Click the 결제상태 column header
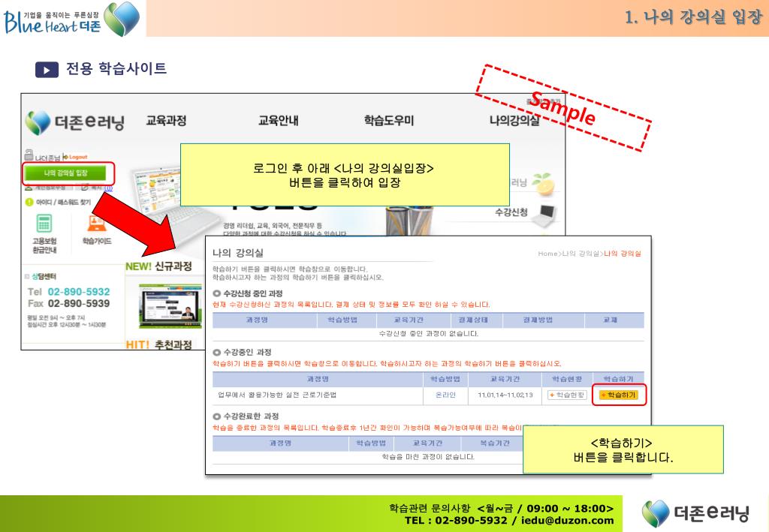The height and width of the screenshot is (532, 769). [x=473, y=320]
